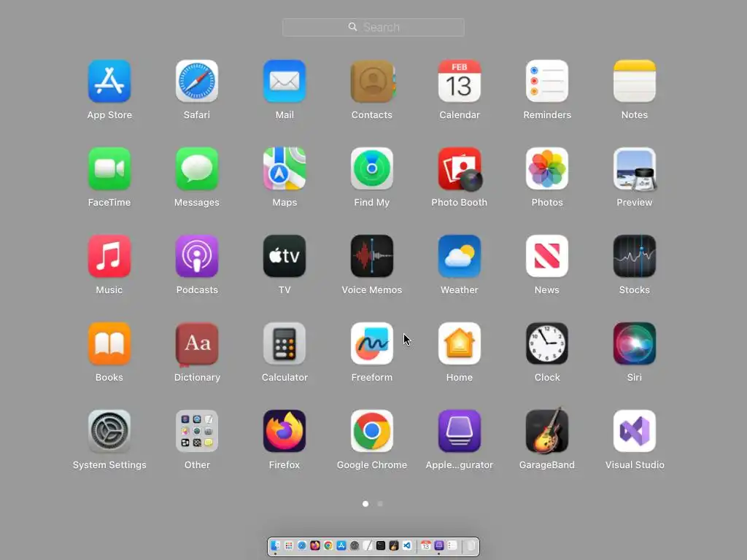Viewport: 747px width, 560px height.
Task: Open Calendar from the Dock
Action: (x=426, y=545)
